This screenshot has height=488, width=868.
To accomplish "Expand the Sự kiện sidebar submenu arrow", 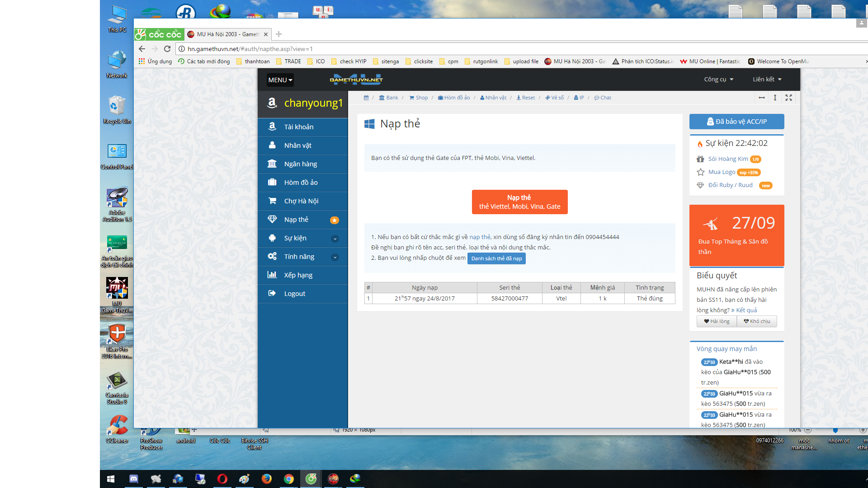I will pos(335,239).
